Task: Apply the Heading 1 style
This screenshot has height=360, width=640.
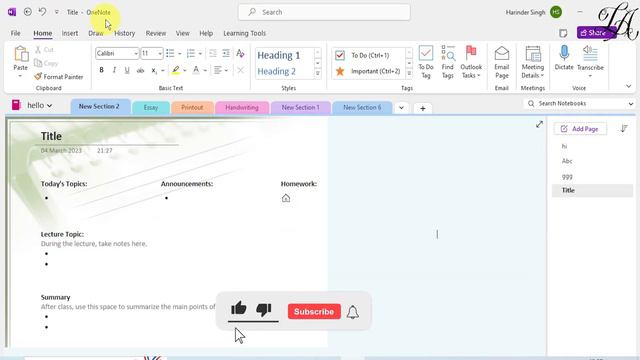Action: point(278,55)
